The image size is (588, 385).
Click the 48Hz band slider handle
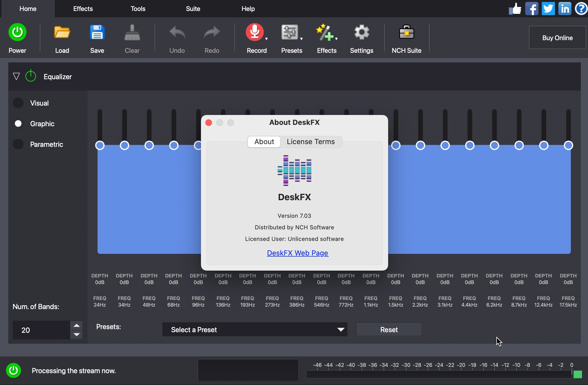149,145
